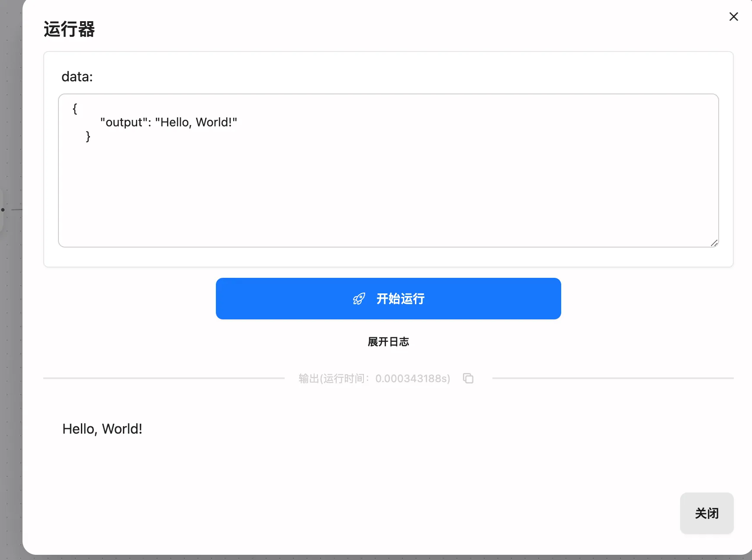Image resolution: width=752 pixels, height=560 pixels.
Task: Click the 关闭 button
Action: click(707, 513)
